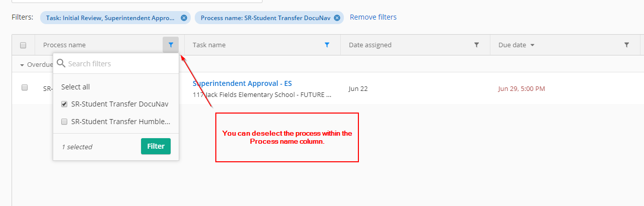The image size is (644, 206).
Task: Apply selection with the green Filter button
Action: tap(156, 146)
